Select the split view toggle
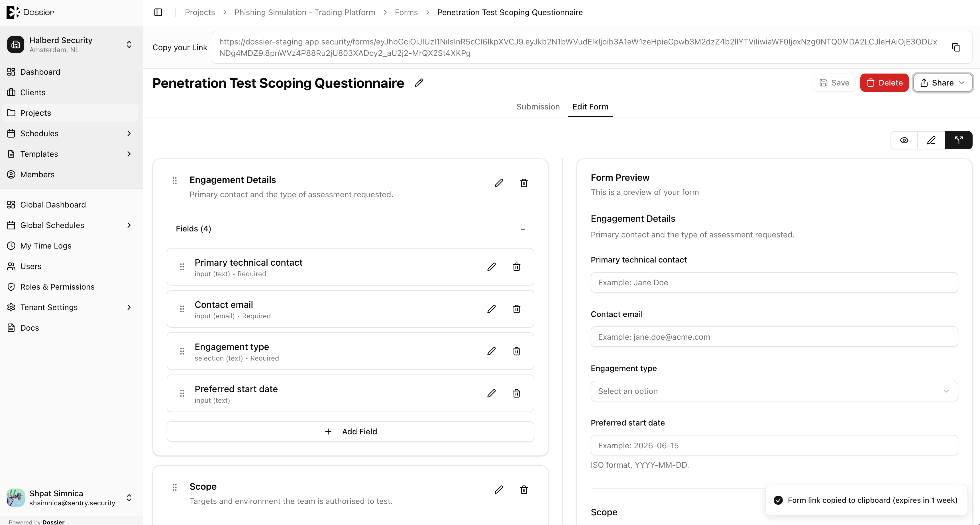980x525 pixels. tap(959, 141)
